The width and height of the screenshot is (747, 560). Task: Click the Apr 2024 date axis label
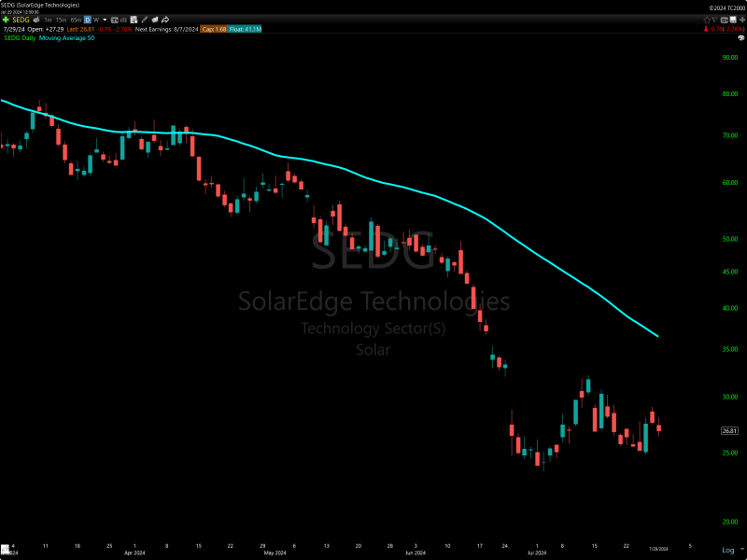coord(134,553)
